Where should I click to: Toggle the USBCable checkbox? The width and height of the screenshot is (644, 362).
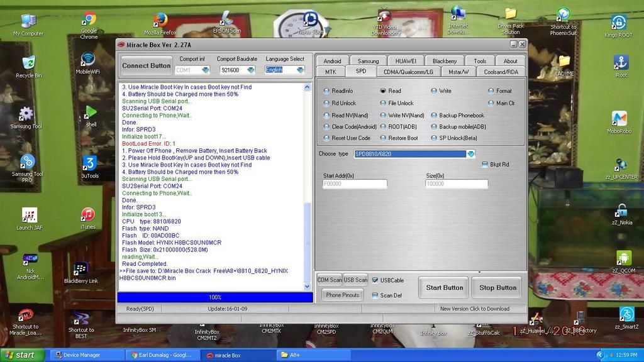point(375,280)
